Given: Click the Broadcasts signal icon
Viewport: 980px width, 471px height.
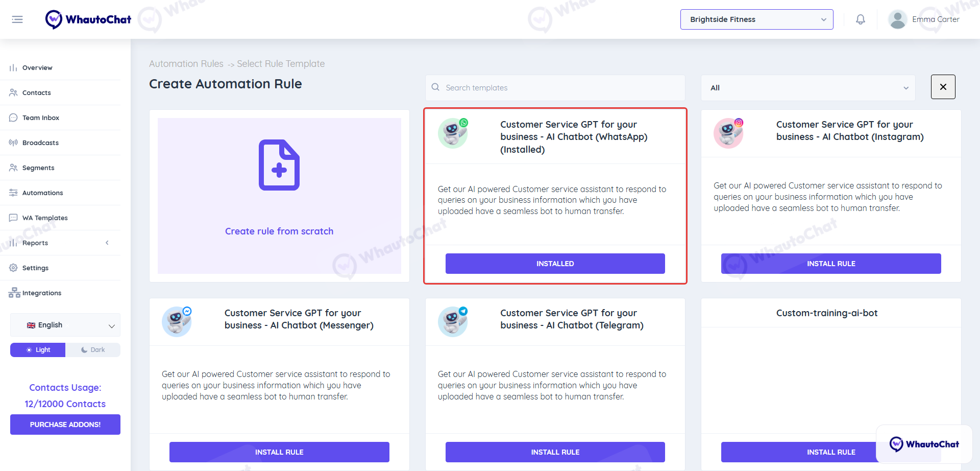Looking at the screenshot, I should (13, 143).
